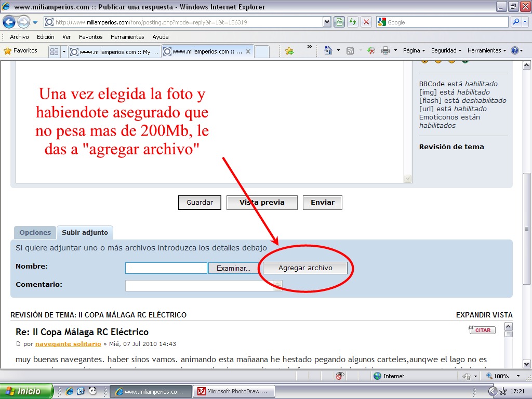Open the Seguridad toolbar menu
The height and width of the screenshot is (399, 532).
pos(446,50)
